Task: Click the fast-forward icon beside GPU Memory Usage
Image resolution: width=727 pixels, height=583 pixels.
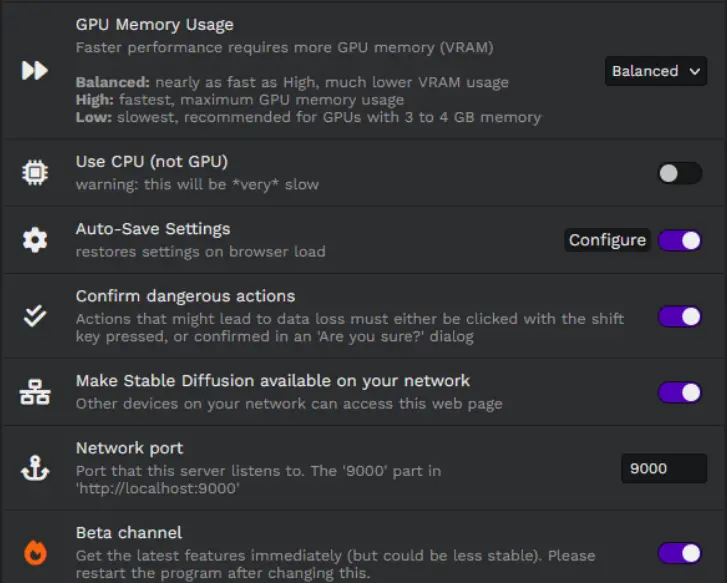Action: coord(35,70)
